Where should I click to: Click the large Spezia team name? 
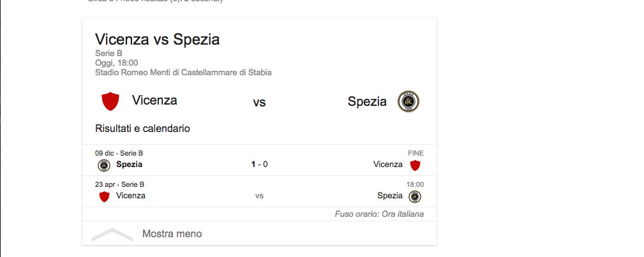click(x=367, y=101)
